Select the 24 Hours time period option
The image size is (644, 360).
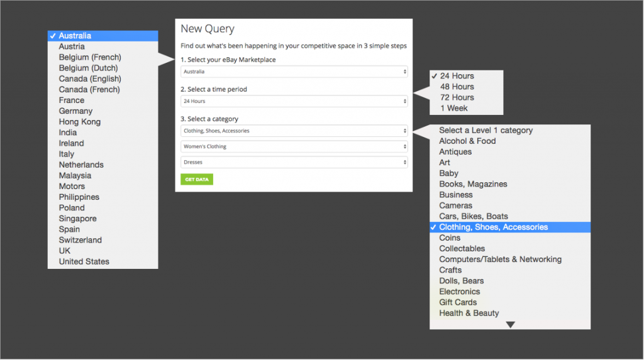click(x=466, y=76)
